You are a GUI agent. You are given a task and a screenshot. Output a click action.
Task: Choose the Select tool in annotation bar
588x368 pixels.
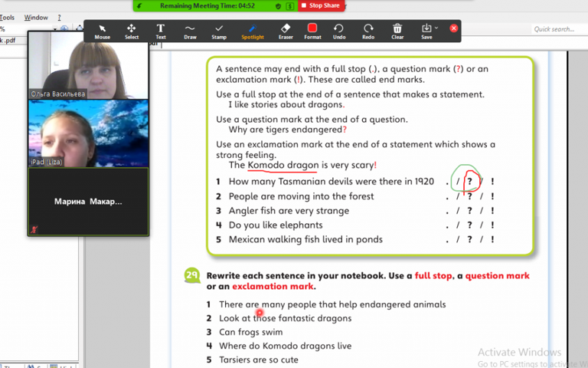click(x=132, y=31)
